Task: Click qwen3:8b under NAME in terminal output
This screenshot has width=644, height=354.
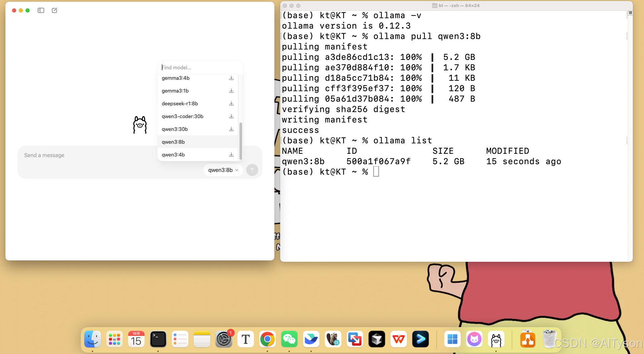Action: point(303,162)
